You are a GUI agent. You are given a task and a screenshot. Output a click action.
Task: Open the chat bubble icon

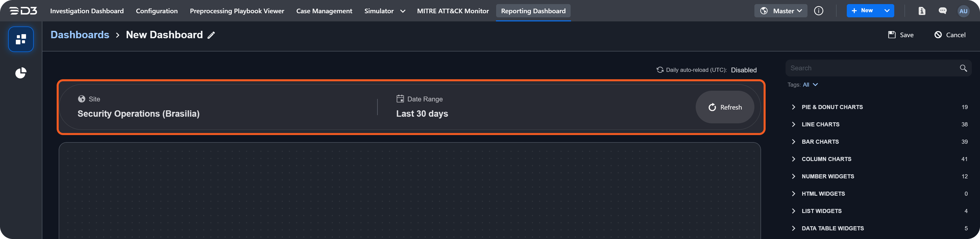942,11
